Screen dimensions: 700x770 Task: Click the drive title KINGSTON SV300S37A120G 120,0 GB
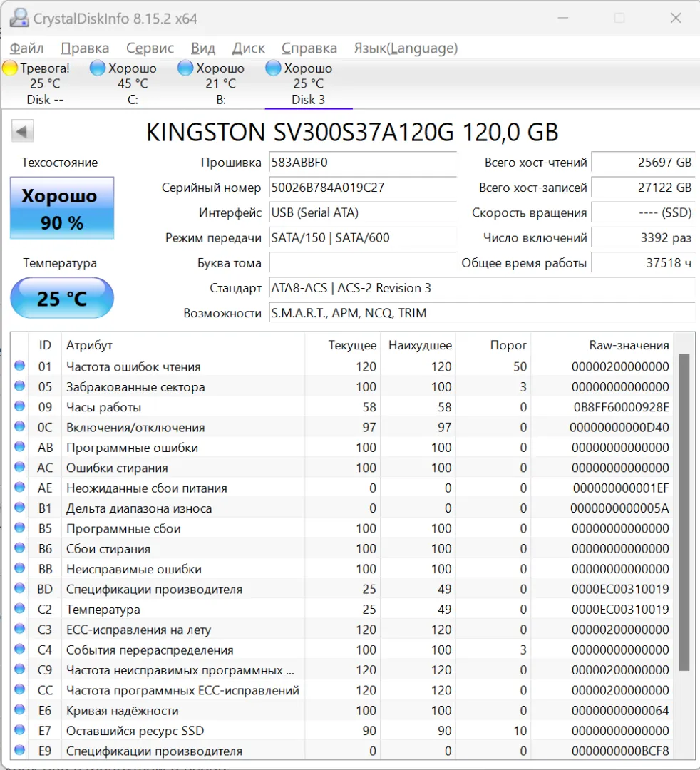(x=352, y=132)
